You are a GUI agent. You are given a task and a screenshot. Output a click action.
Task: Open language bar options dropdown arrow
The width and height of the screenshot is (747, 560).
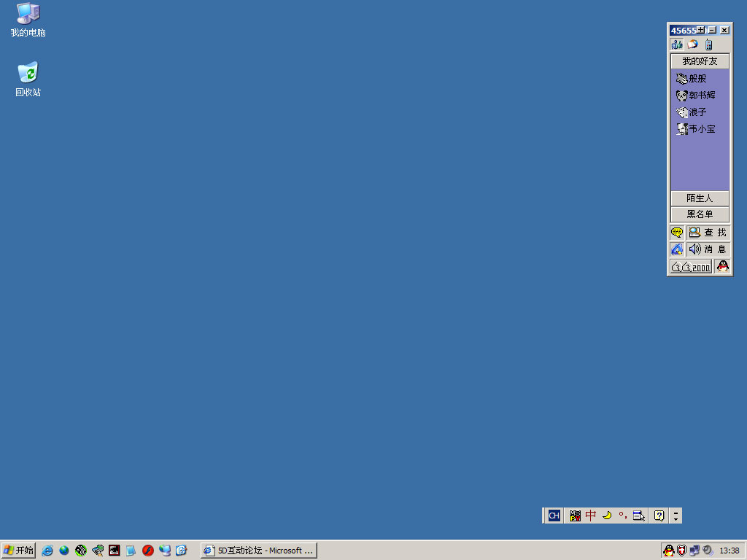tap(676, 516)
